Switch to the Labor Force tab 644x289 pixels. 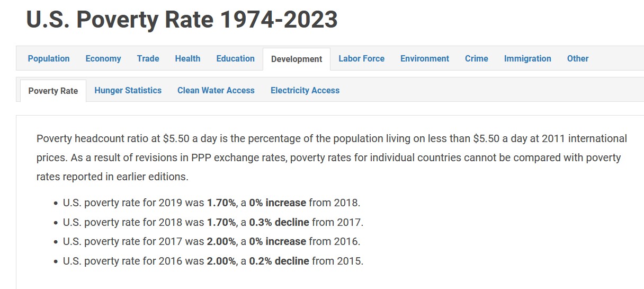click(361, 58)
